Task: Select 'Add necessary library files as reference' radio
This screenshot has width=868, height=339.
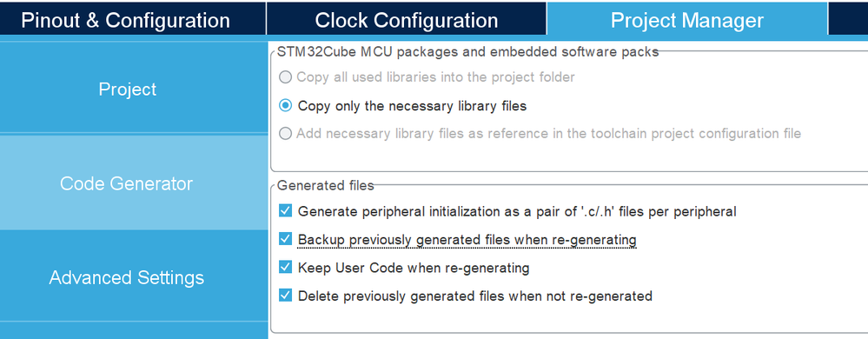Action: pyautogui.click(x=285, y=134)
